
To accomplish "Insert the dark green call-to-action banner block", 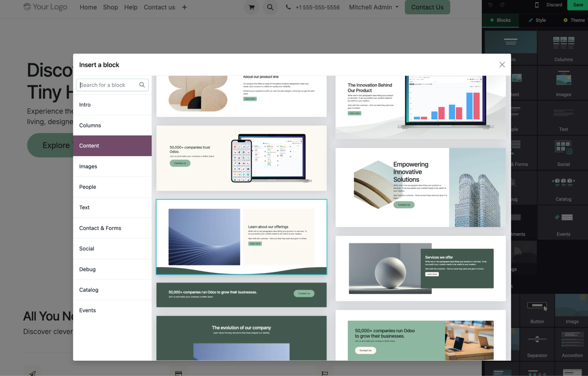I will point(241,295).
